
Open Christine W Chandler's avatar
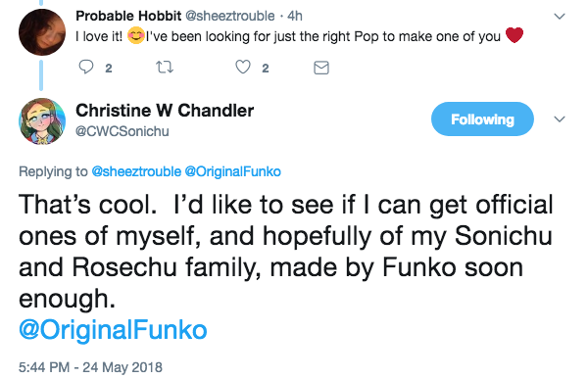point(42,121)
